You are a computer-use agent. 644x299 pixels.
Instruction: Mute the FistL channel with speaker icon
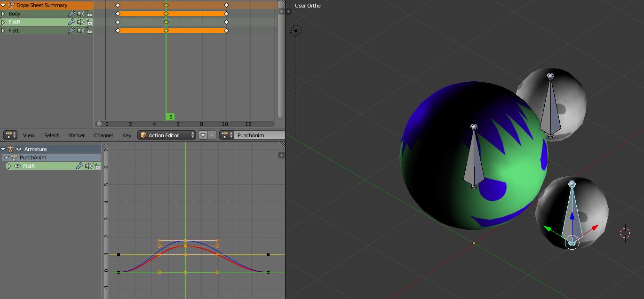pos(80,31)
